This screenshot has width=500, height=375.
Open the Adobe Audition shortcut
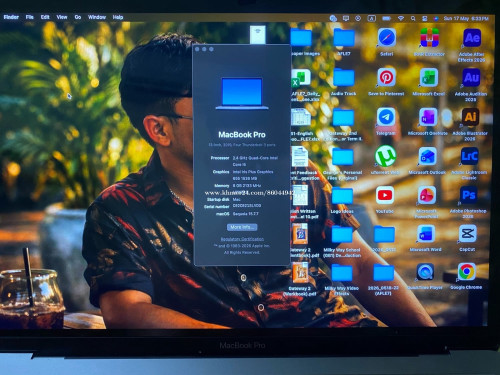471,77
